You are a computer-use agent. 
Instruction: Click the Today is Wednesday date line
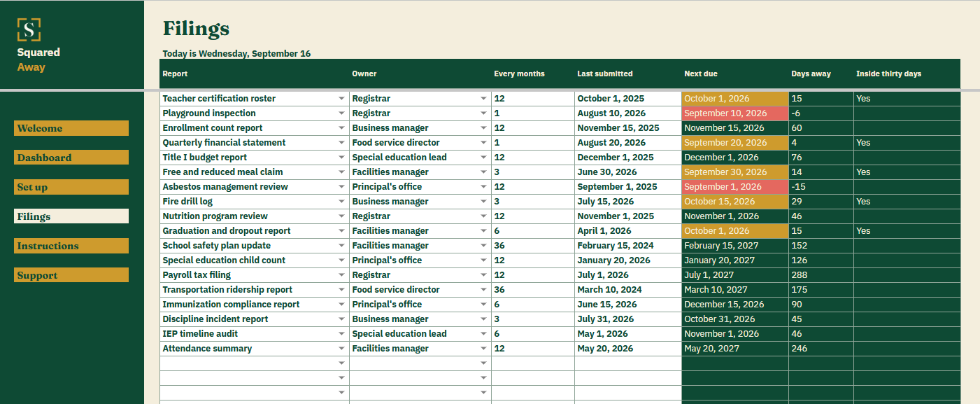(x=236, y=53)
